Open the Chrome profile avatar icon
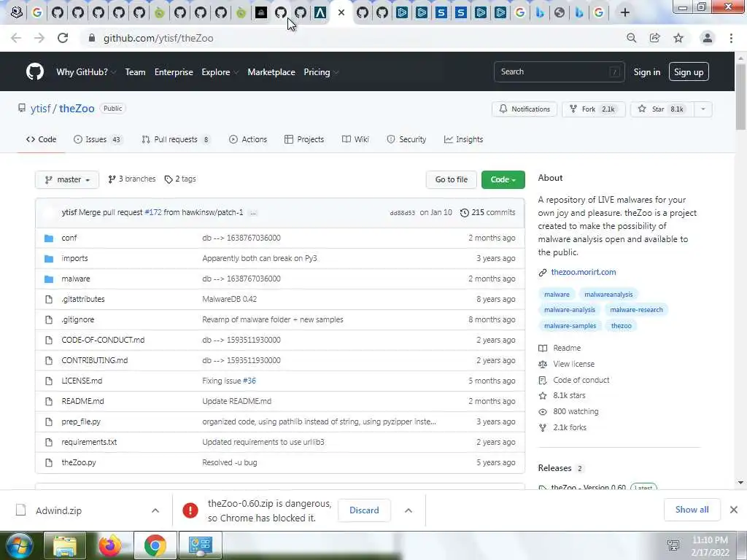Viewport: 747px width, 560px height. 708,38
